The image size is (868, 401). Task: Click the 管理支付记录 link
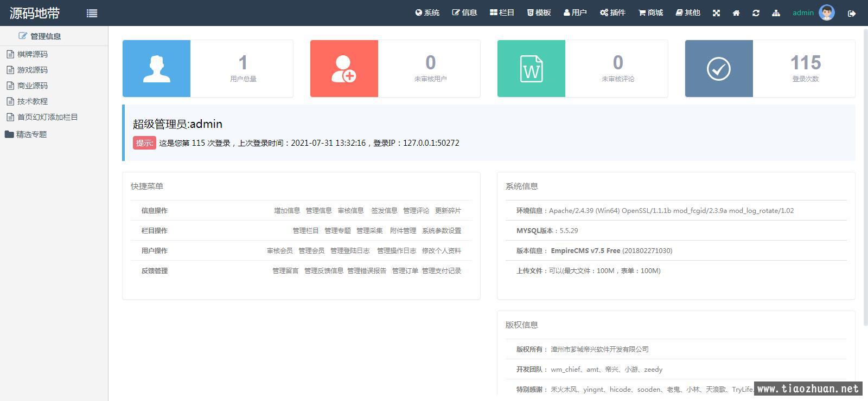441,271
